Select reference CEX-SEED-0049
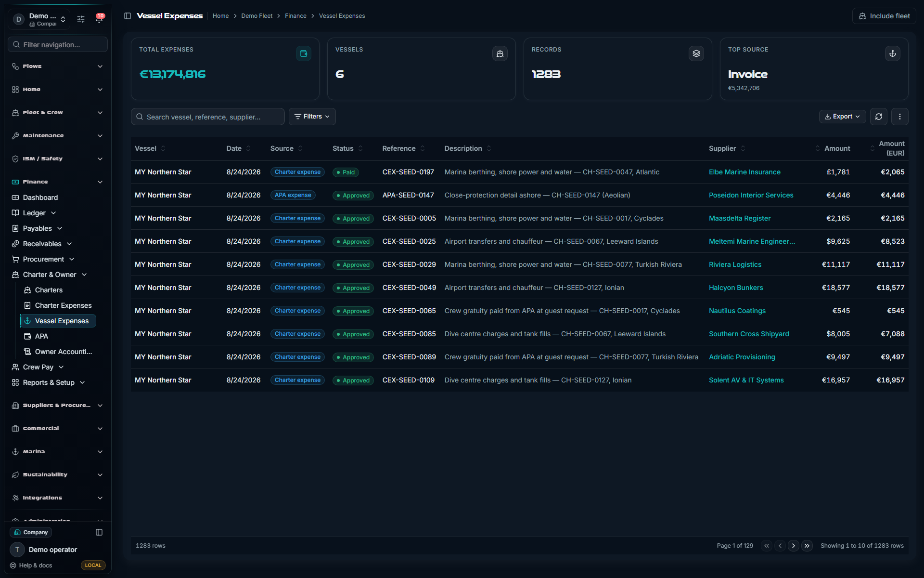Image resolution: width=924 pixels, height=578 pixels. pyautogui.click(x=409, y=288)
